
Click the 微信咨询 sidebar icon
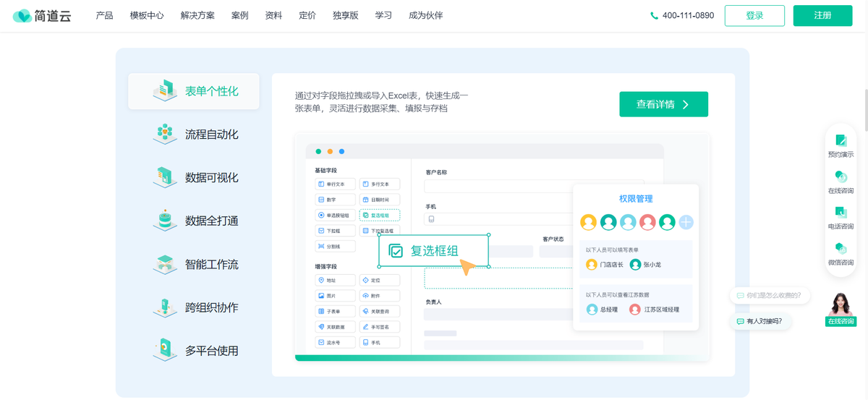tap(841, 250)
